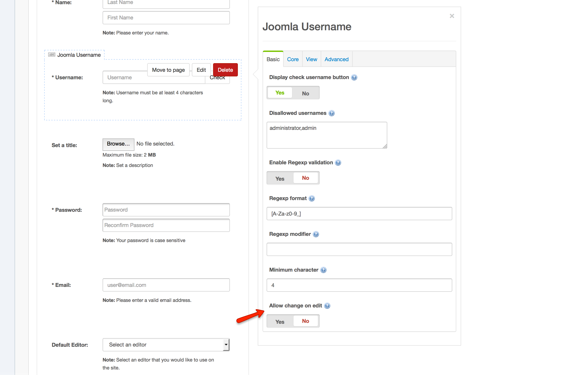Click help icon beside Minimum character
Screen dimensions: 588x375
(x=323, y=270)
